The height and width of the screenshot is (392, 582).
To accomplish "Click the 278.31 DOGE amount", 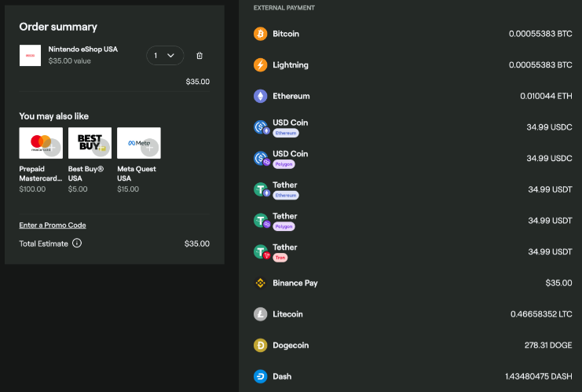I will tap(548, 346).
